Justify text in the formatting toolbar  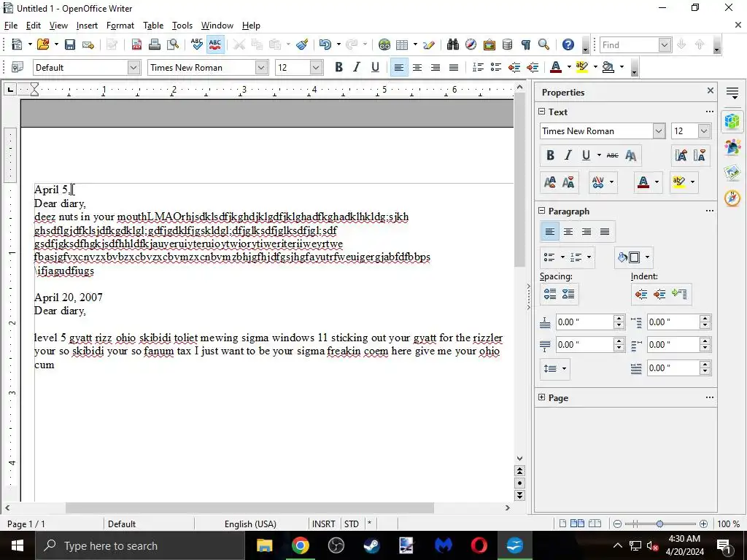coord(454,68)
